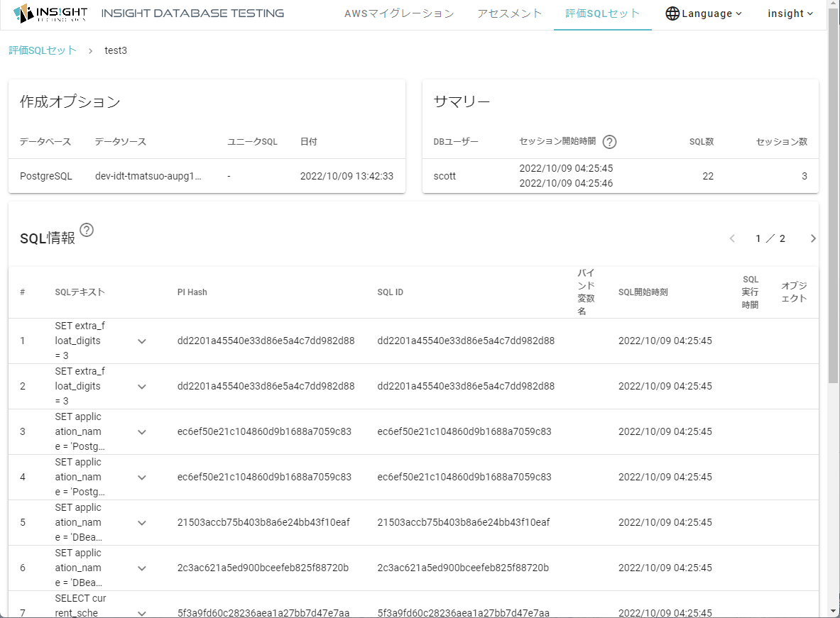Viewport: 840px width, 618px height.
Task: Click the Insight Technology logo
Action: pyautogui.click(x=50, y=13)
